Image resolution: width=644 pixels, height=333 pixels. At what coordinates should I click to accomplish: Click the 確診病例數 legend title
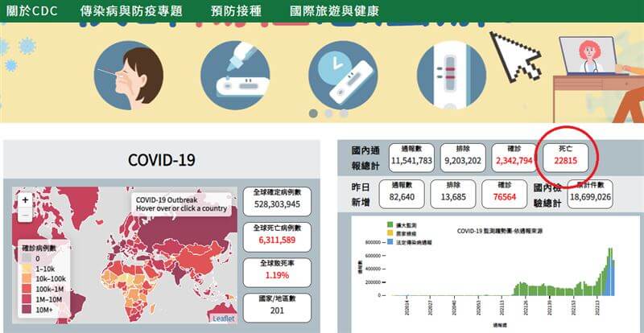click(x=39, y=249)
